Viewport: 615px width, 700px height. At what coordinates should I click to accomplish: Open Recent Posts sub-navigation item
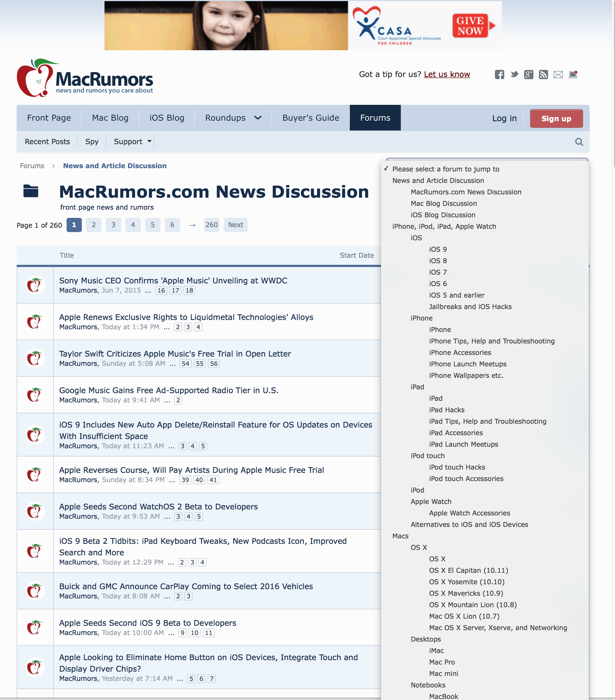coord(47,141)
